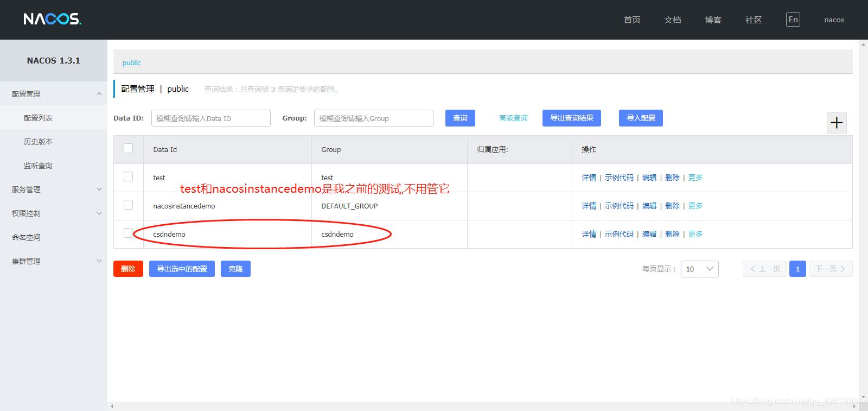
Task: Open 详情 for nacosinstancedemo row
Action: [x=589, y=206]
